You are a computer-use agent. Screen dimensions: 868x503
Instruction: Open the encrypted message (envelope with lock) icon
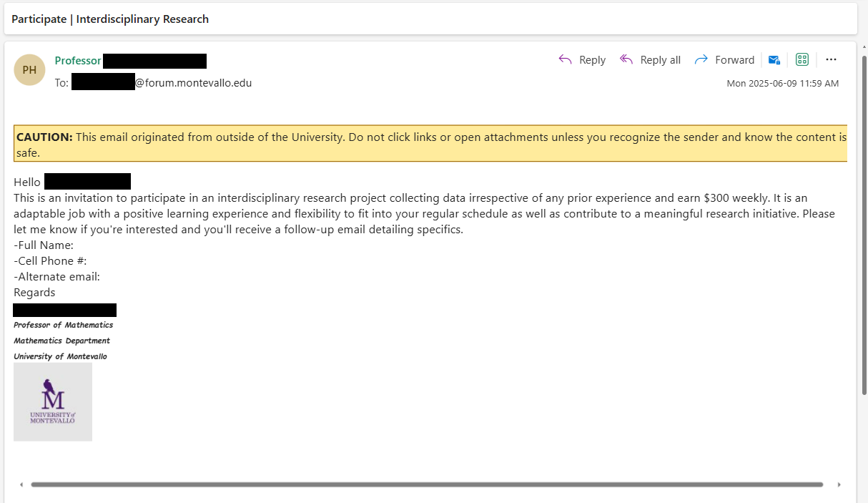point(774,59)
